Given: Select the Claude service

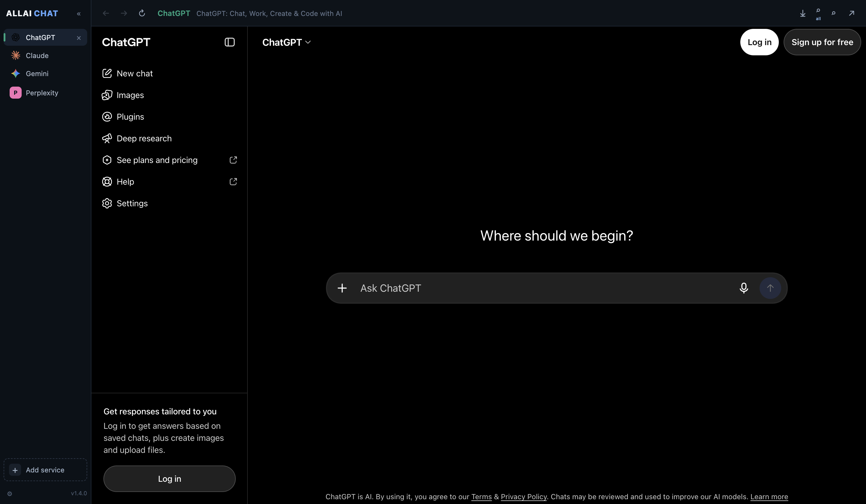Looking at the screenshot, I should [x=45, y=55].
